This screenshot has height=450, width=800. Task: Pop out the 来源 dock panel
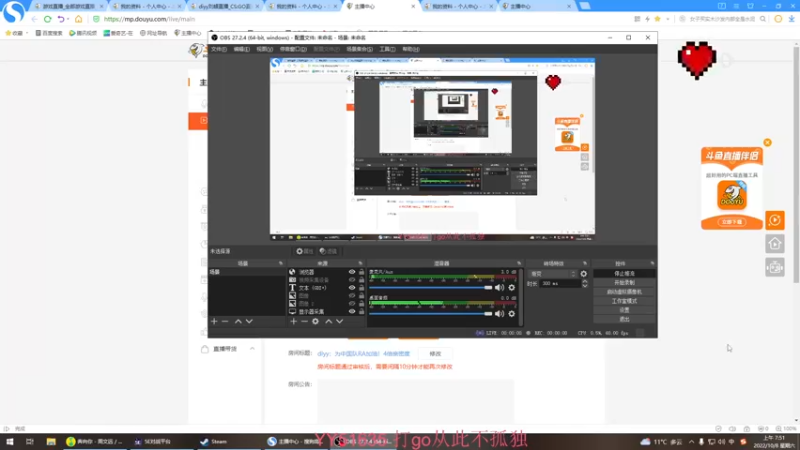click(360, 263)
